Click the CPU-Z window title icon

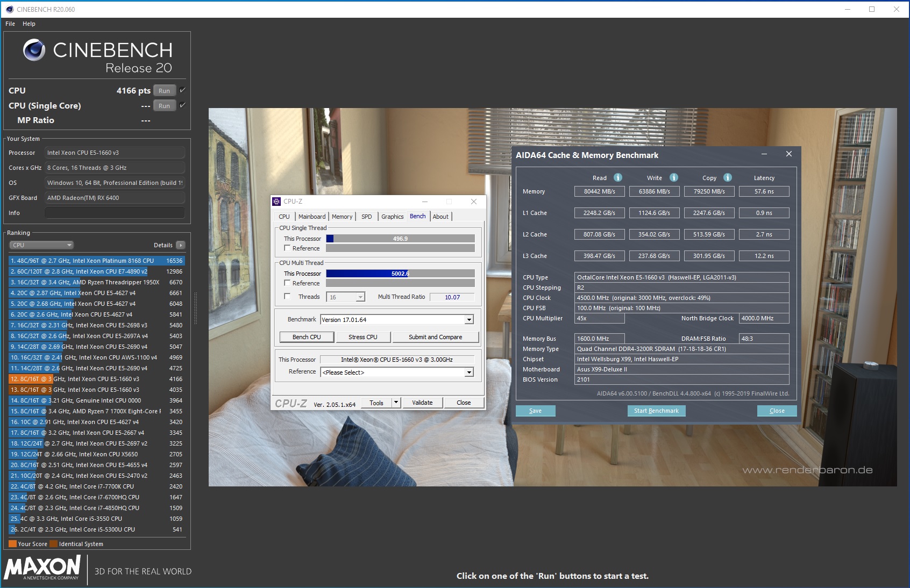[x=276, y=202]
